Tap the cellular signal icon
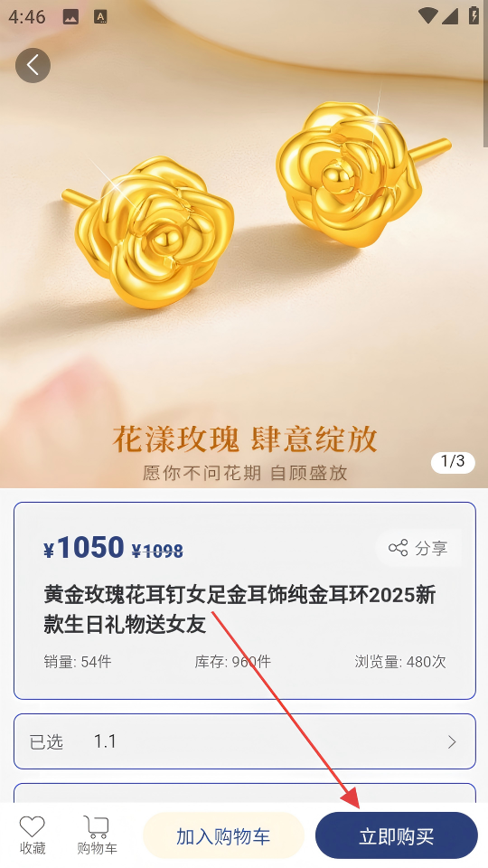Image resolution: width=488 pixels, height=868 pixels. tap(450, 16)
